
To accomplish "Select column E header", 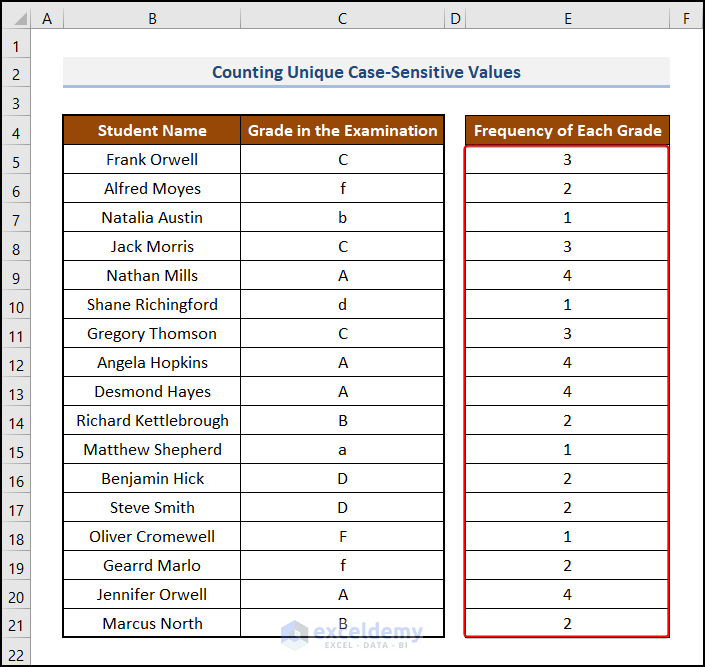I will [x=567, y=18].
